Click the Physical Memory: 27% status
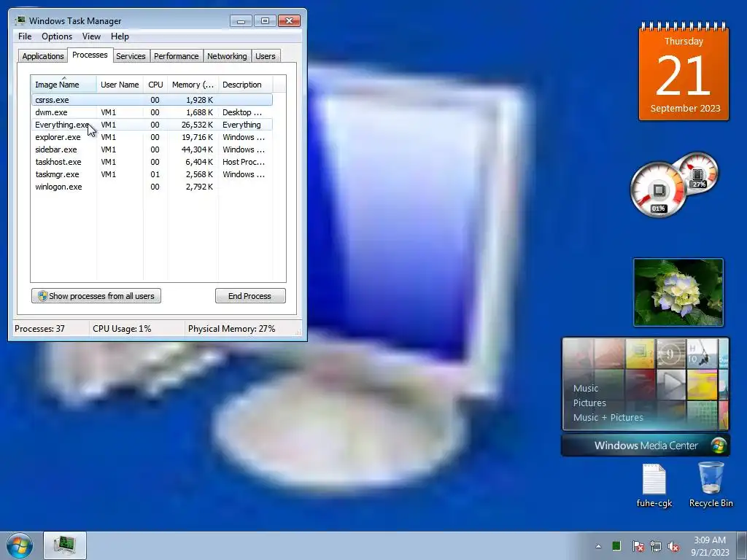Image resolution: width=747 pixels, height=560 pixels. click(x=231, y=329)
